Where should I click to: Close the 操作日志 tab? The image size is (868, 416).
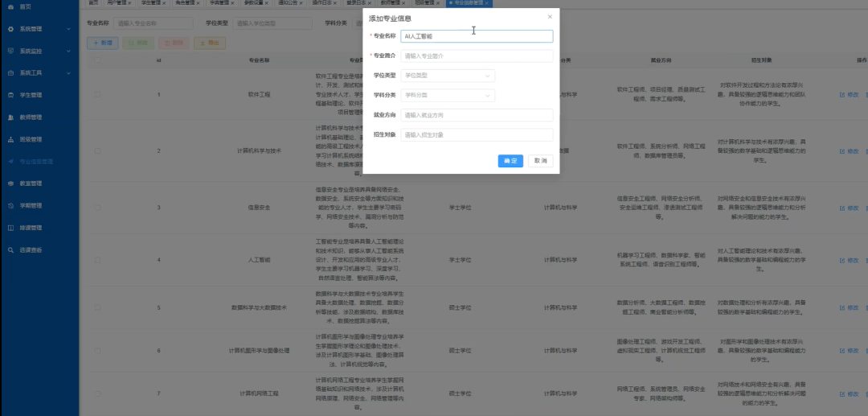pyautogui.click(x=334, y=2)
